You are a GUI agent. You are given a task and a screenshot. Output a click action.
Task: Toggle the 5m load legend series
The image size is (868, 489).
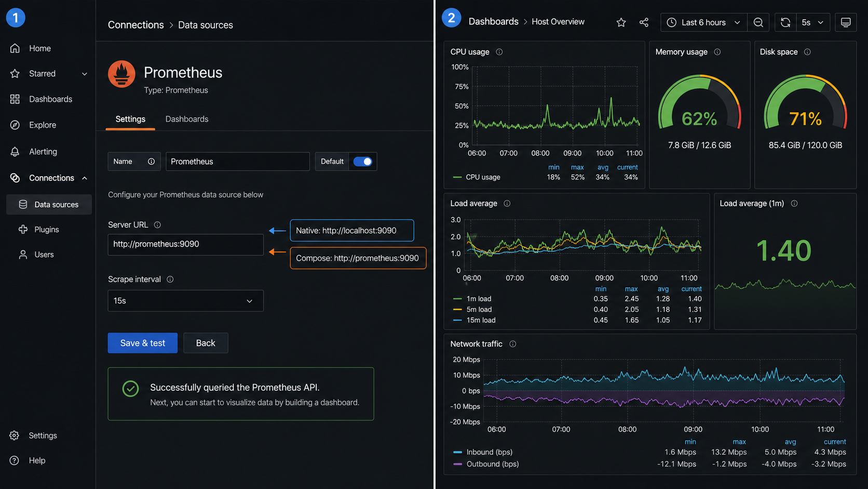(472, 310)
